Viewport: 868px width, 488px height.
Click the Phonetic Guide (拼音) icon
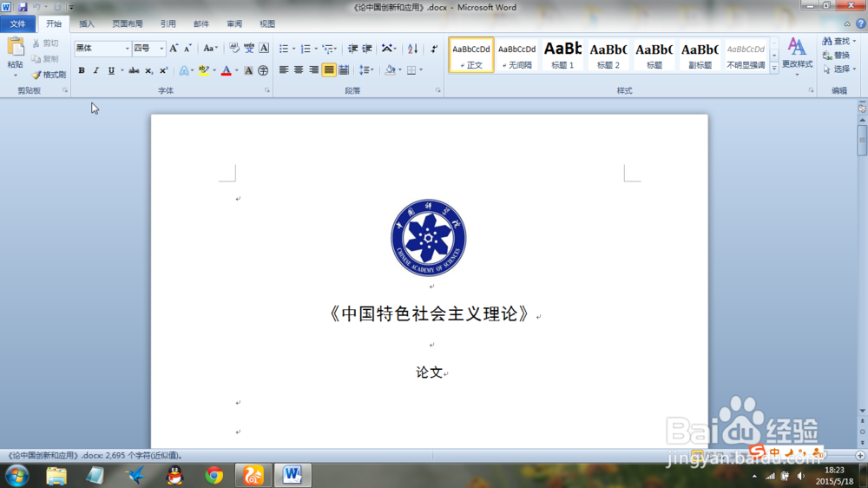click(x=249, y=49)
